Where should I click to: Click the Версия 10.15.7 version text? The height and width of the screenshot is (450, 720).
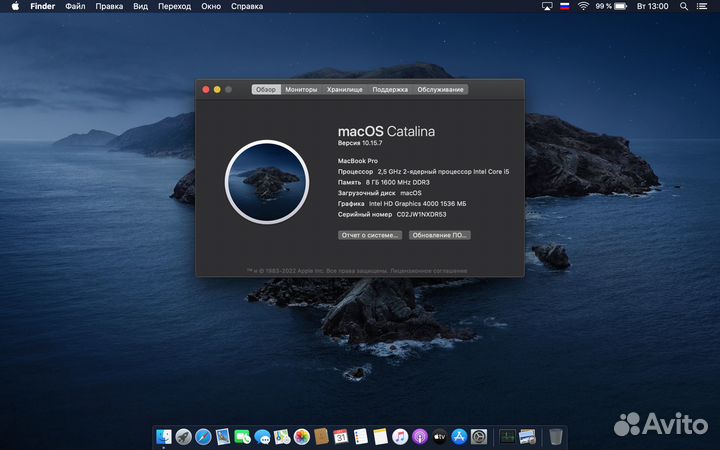tap(360, 143)
